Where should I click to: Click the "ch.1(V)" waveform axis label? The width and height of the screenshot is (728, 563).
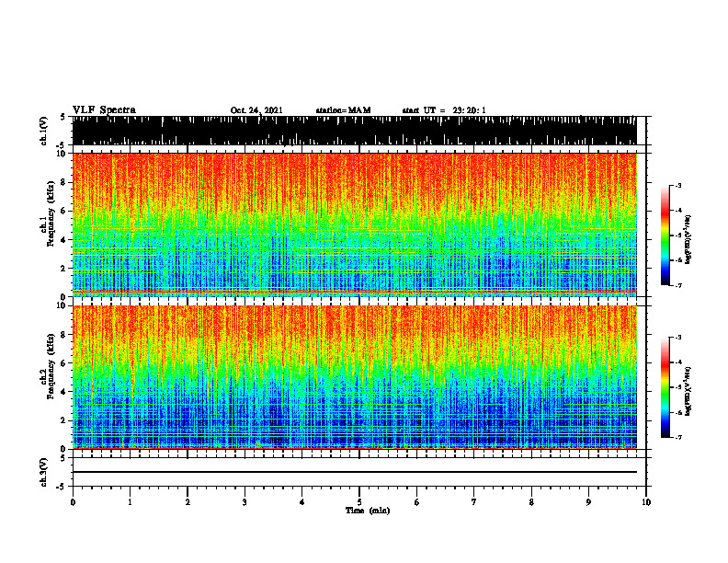pyautogui.click(x=44, y=131)
